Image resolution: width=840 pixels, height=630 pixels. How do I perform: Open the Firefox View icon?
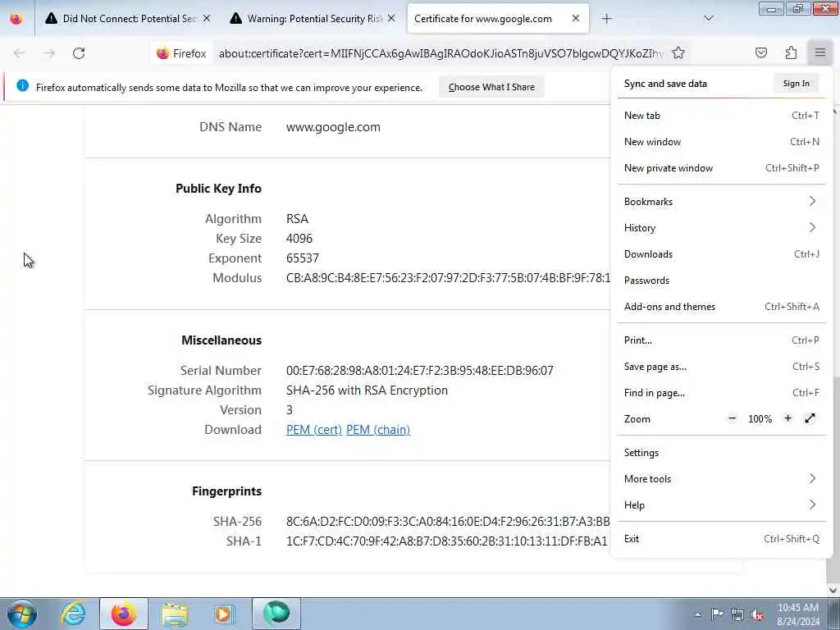tap(16, 19)
